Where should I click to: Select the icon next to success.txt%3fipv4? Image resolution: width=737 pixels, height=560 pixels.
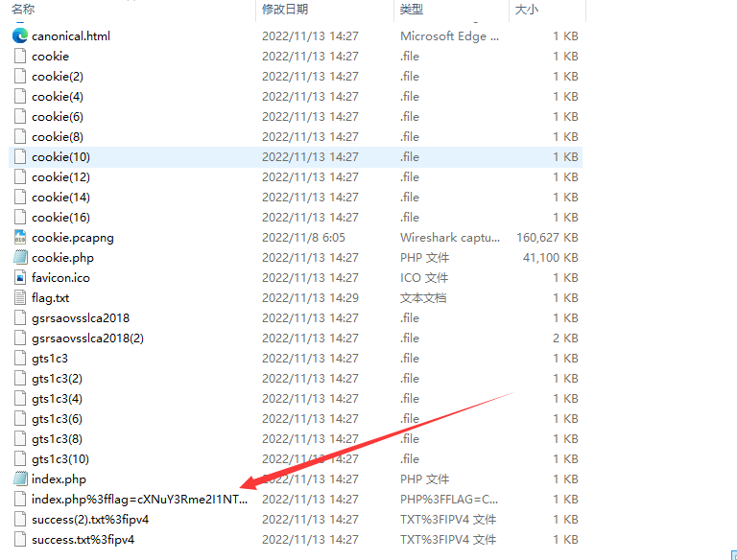tap(20, 539)
